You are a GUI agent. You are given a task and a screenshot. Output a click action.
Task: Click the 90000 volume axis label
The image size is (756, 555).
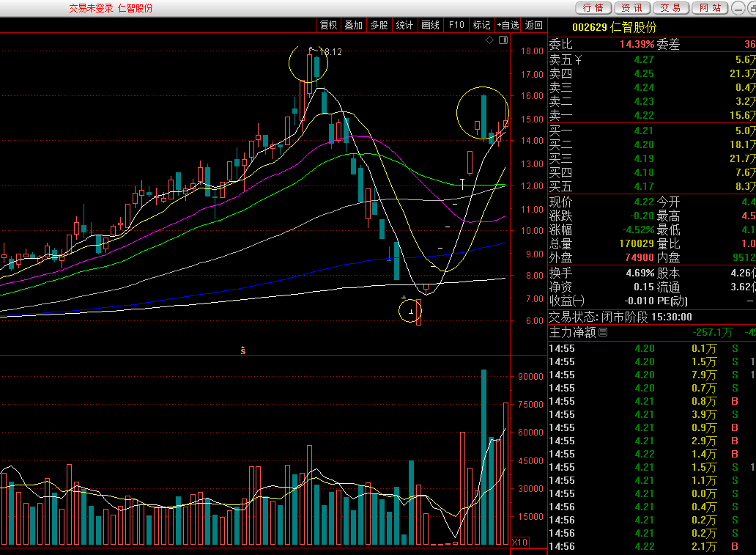coord(530,376)
